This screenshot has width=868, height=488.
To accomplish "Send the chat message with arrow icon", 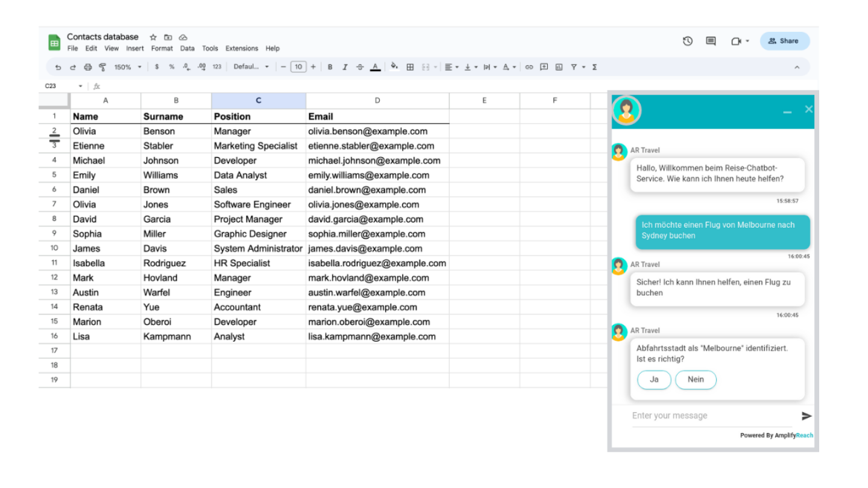I will click(x=807, y=416).
